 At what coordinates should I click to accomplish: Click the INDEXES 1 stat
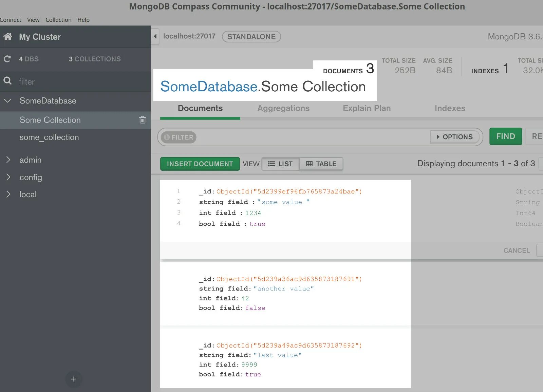(490, 69)
